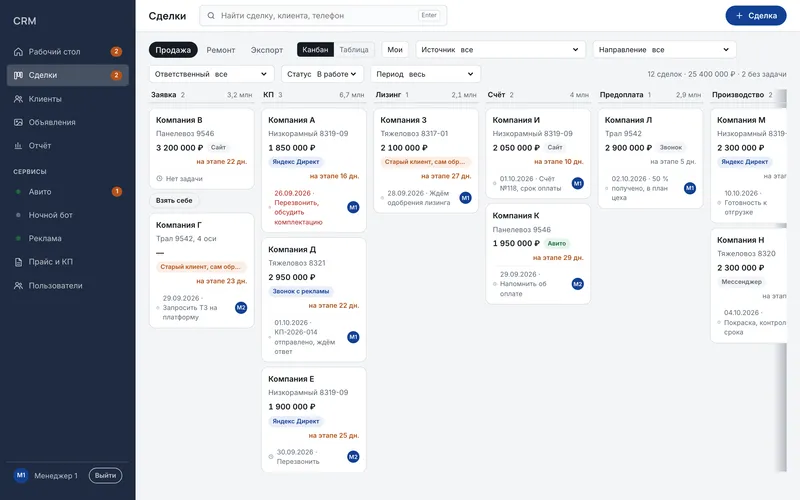
Task: Open the Источник dropdown
Action: (500, 49)
